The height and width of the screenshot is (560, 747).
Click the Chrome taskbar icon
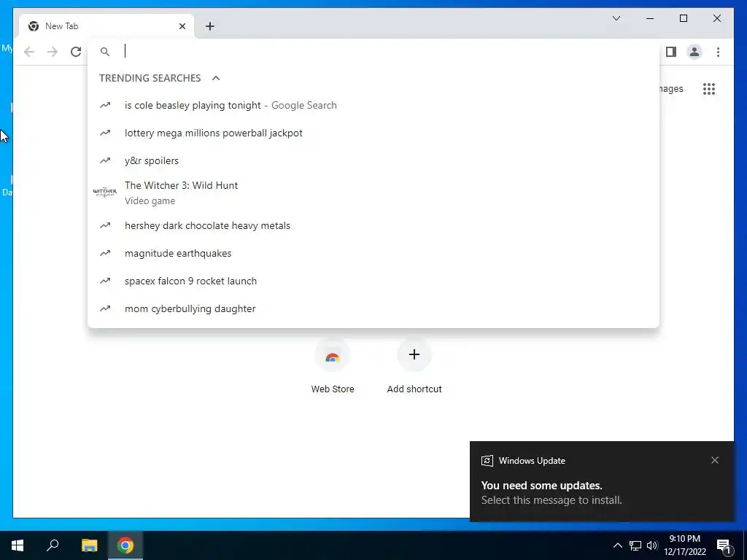tap(125, 545)
